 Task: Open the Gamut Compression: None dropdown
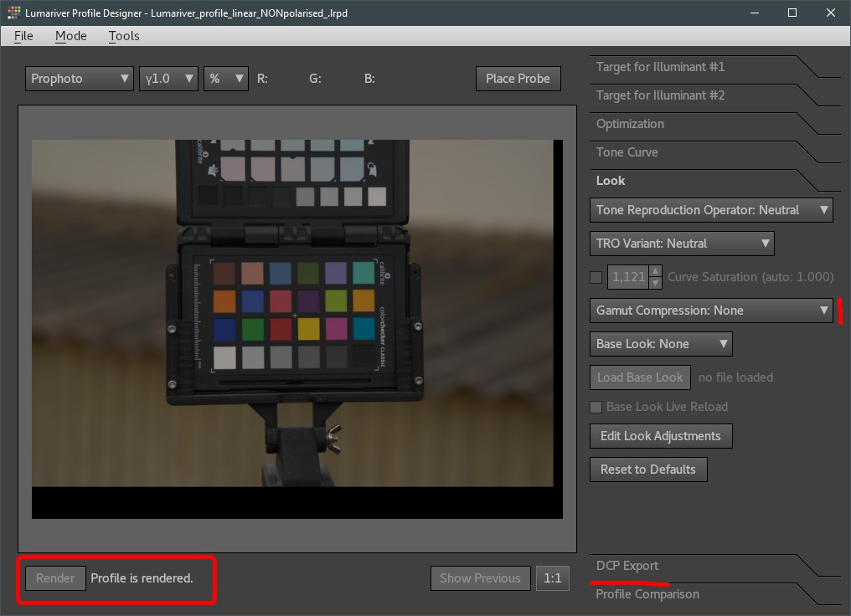coord(711,311)
